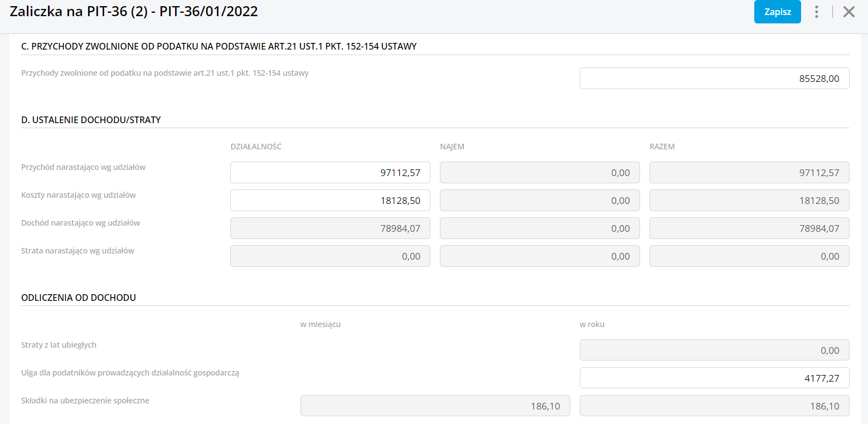Image resolution: width=868 pixels, height=424 pixels.
Task: Click Dochód narastająco total in Razem column
Action: [x=749, y=228]
